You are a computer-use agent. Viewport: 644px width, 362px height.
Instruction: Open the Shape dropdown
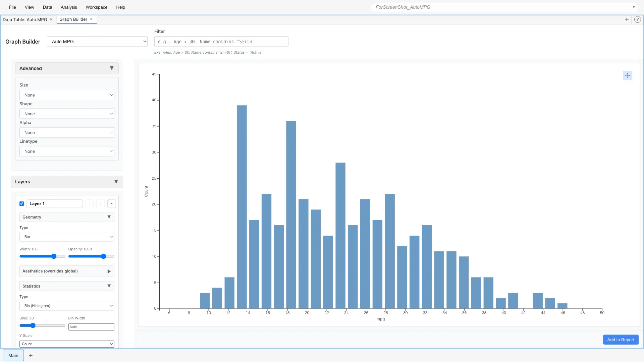coord(67,114)
